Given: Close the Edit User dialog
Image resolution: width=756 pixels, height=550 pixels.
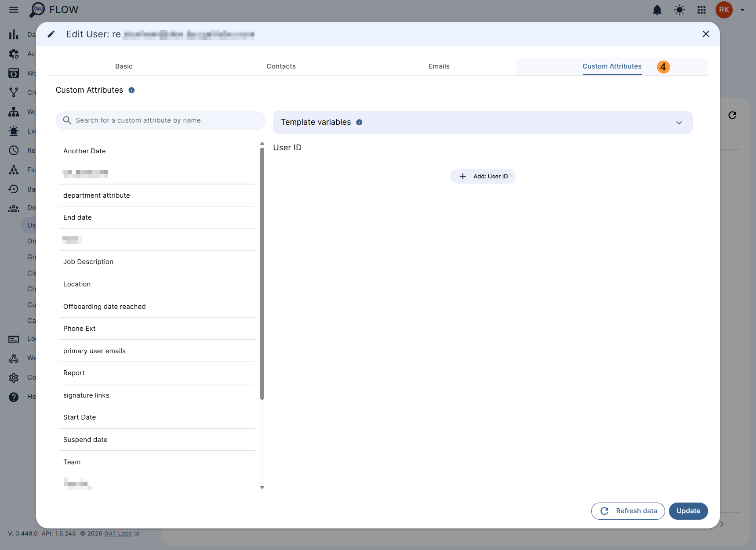Looking at the screenshot, I should [x=706, y=34].
